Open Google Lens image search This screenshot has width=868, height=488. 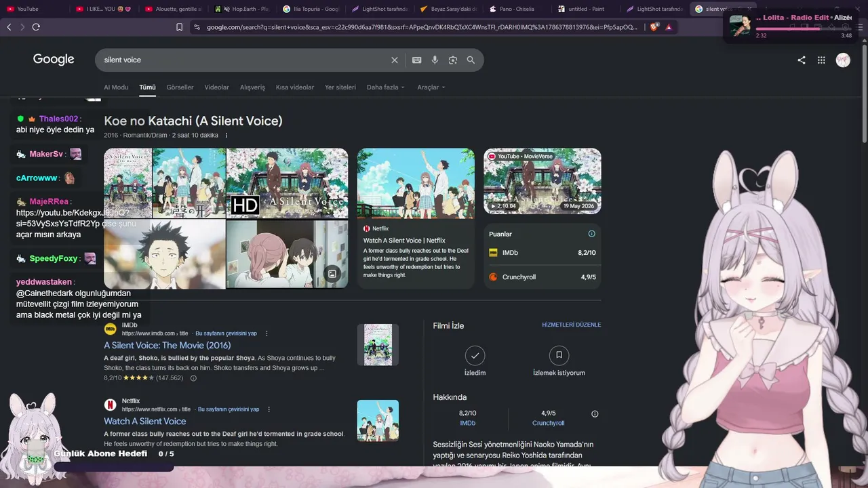(x=453, y=60)
